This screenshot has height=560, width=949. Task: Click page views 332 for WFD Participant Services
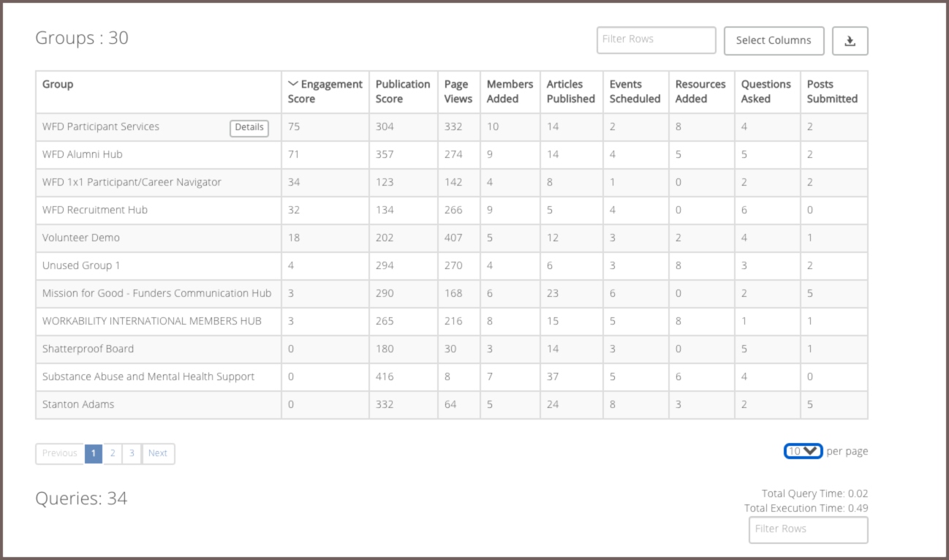pyautogui.click(x=458, y=126)
